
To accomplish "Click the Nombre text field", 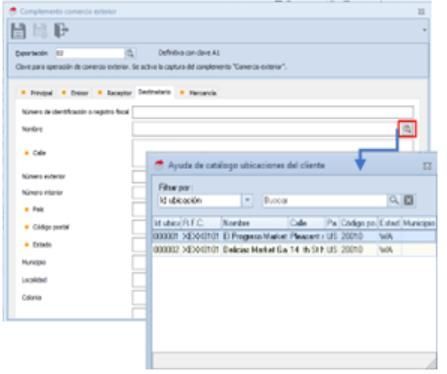I will point(265,129).
